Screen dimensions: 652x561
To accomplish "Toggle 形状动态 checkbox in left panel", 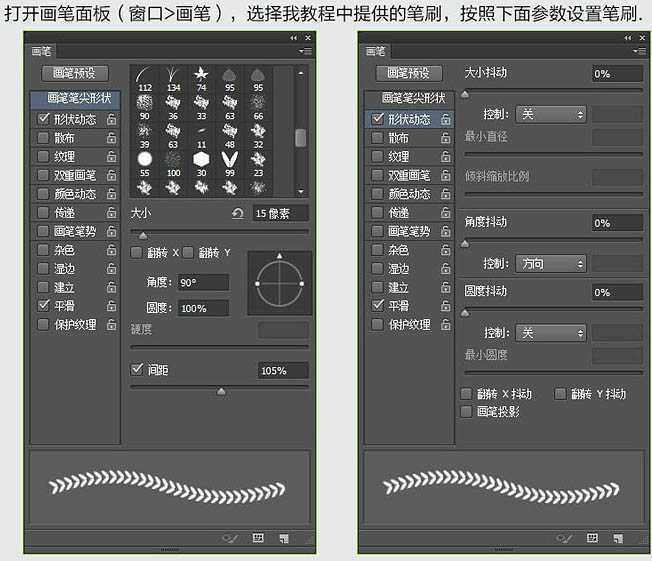I will coord(43,119).
